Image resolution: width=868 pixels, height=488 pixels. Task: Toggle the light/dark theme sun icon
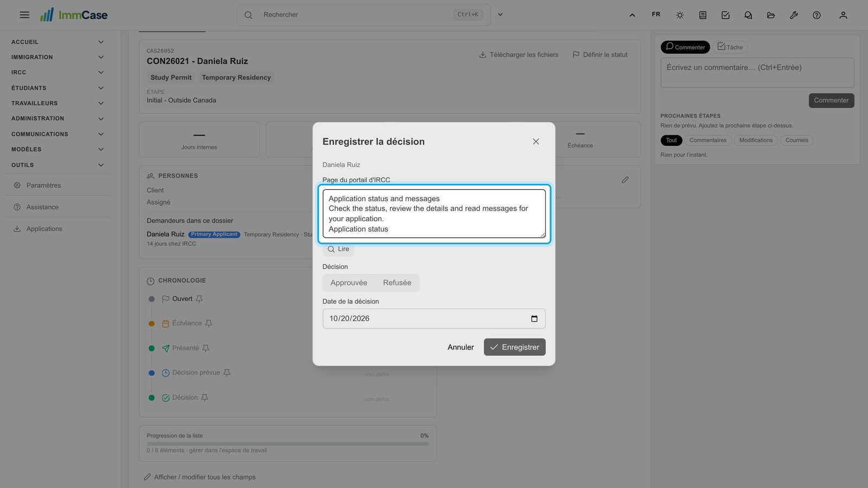(x=680, y=15)
